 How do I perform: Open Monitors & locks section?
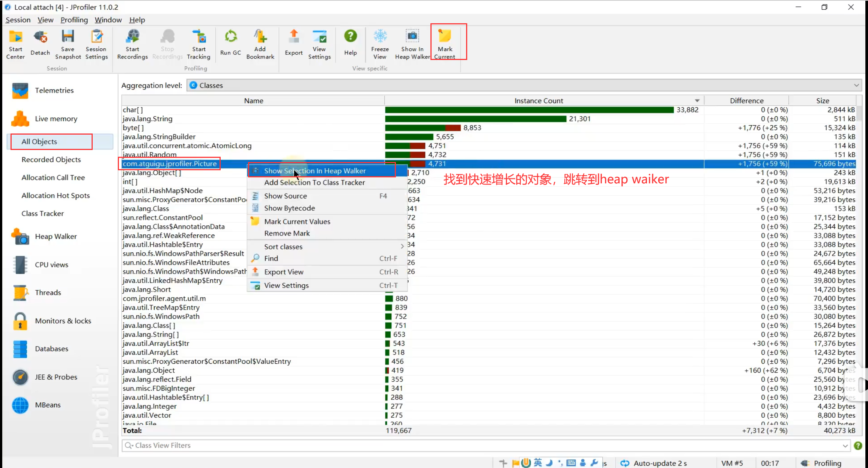[63, 321]
